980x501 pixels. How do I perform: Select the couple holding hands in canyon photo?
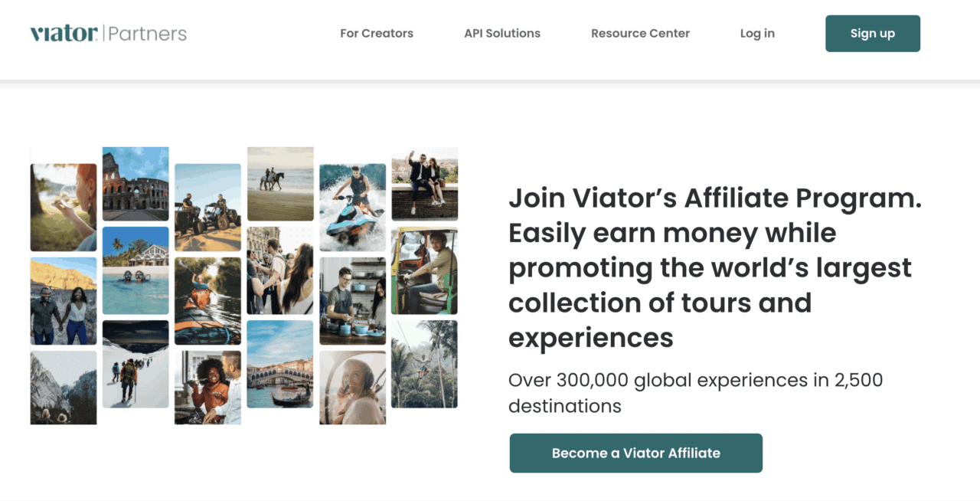(x=64, y=301)
